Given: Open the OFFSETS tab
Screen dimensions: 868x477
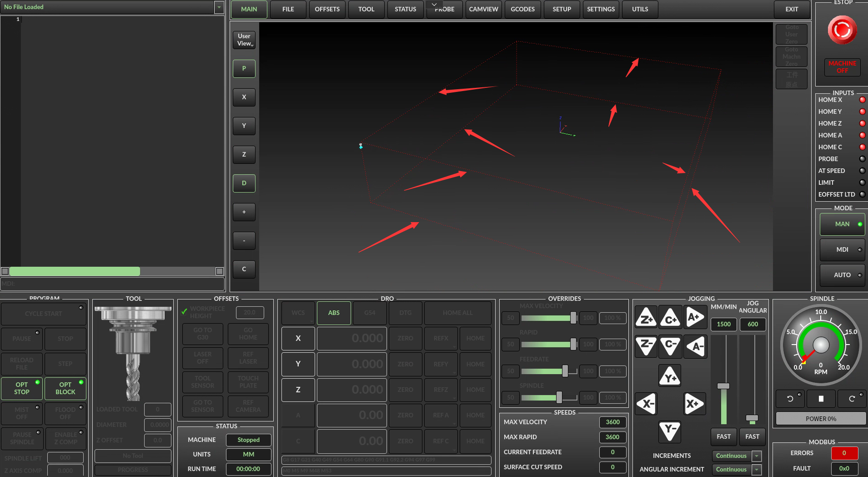Looking at the screenshot, I should pos(327,9).
